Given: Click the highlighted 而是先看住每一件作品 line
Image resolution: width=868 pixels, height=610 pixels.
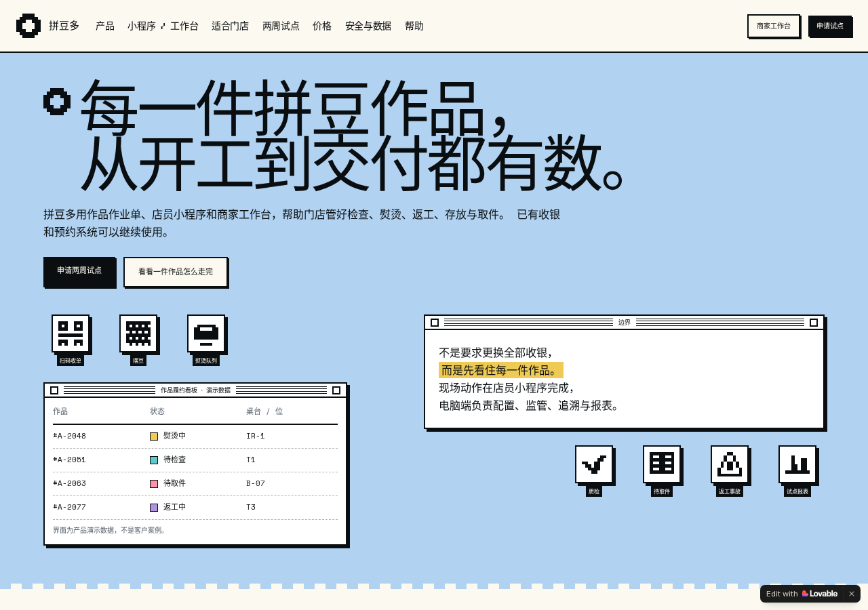Looking at the screenshot, I should [501, 370].
